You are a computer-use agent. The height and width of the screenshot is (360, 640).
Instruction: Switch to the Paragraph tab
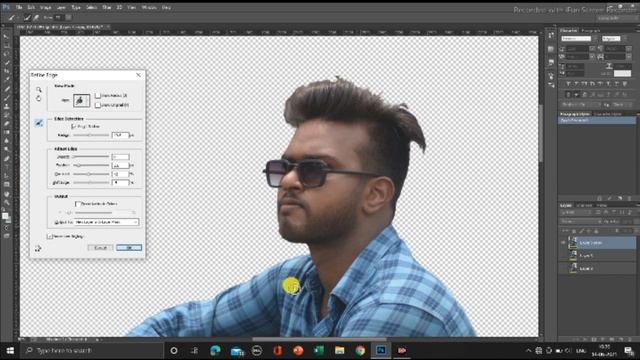[591, 31]
